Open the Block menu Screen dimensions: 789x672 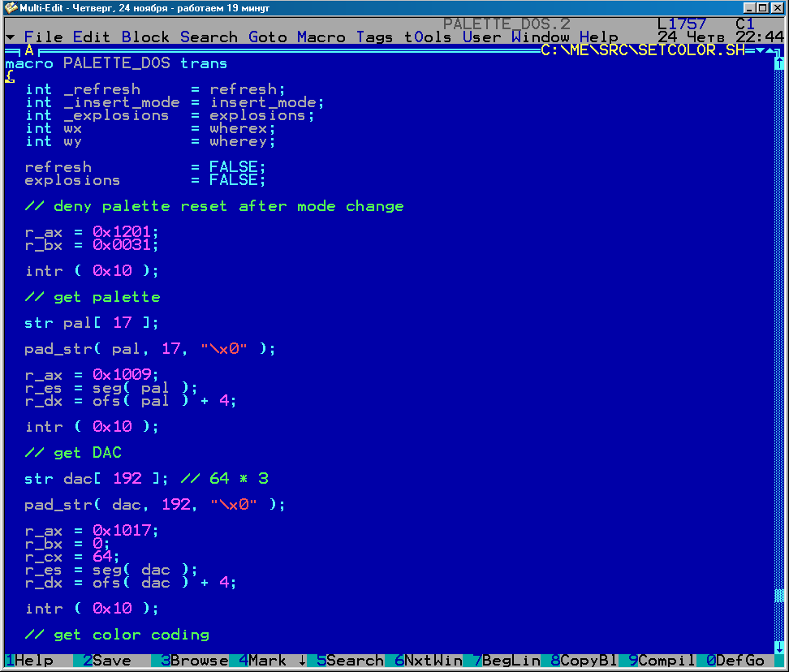[145, 37]
